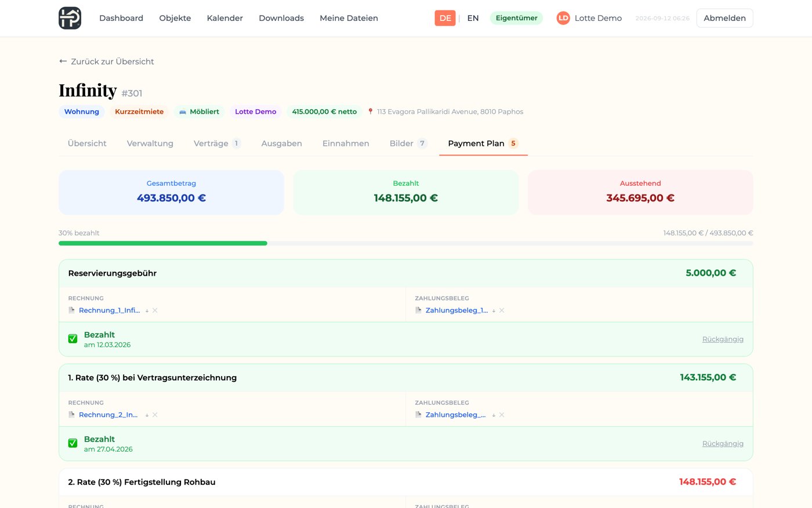Click the document icon beside Rechnung_2_In

click(72, 415)
